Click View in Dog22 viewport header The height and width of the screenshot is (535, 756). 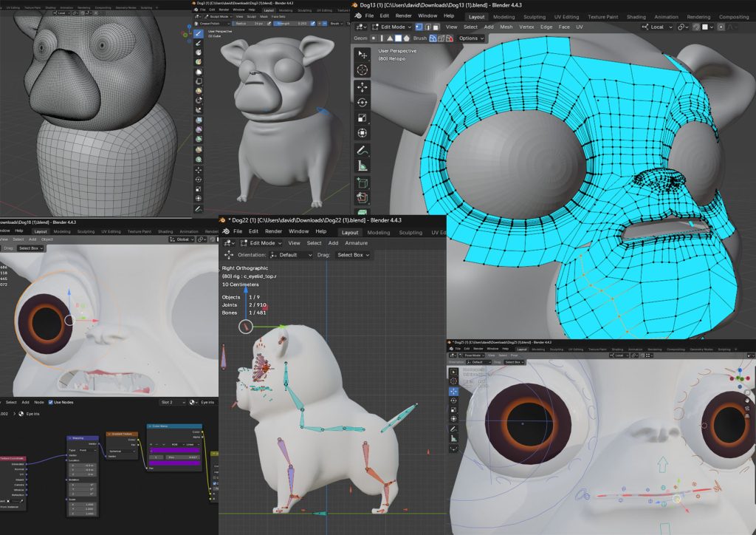(x=294, y=243)
